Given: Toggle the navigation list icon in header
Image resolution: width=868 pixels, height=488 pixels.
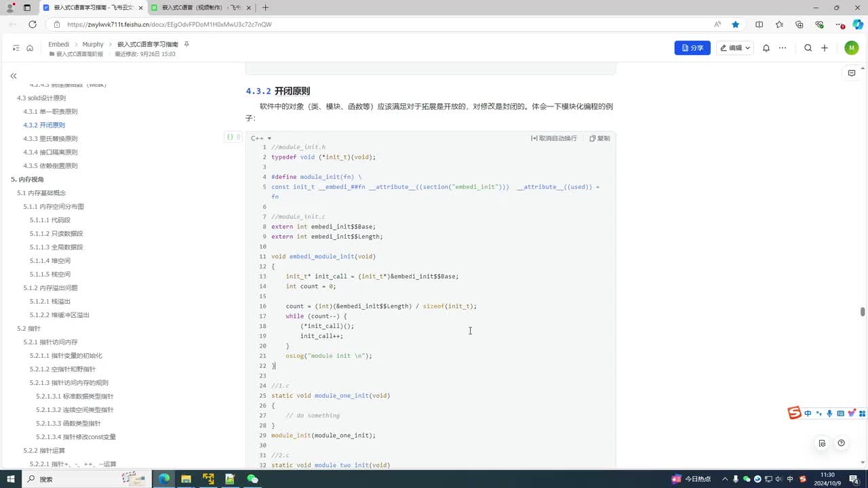Looking at the screenshot, I should [16, 48].
